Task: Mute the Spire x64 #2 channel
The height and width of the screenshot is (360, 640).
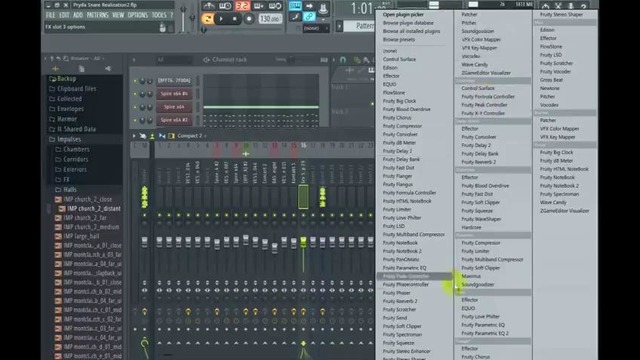Action: point(135,120)
